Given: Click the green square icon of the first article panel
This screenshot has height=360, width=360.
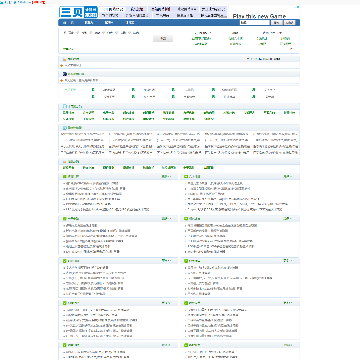Looking at the screenshot, I should click(64, 176).
